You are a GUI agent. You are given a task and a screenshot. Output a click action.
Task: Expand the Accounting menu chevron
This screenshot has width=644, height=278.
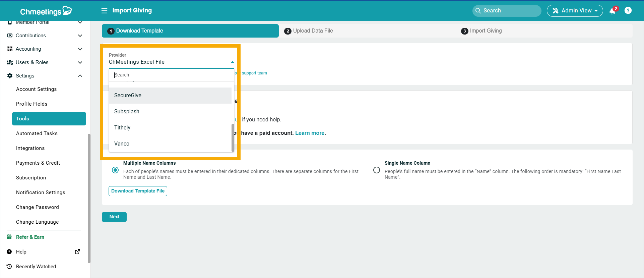[x=80, y=49]
